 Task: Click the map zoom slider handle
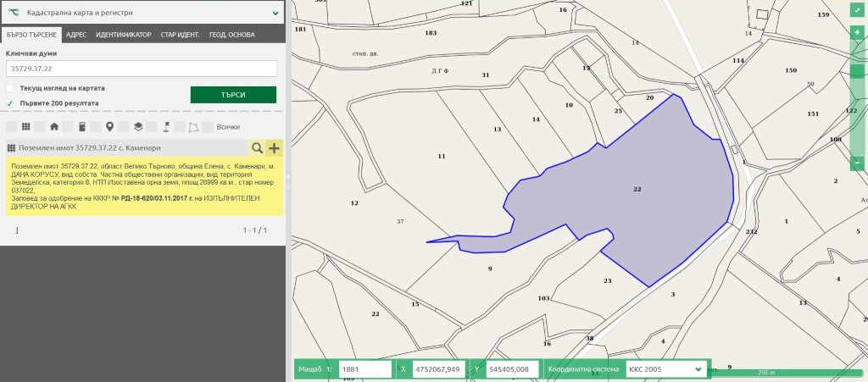coord(857,73)
